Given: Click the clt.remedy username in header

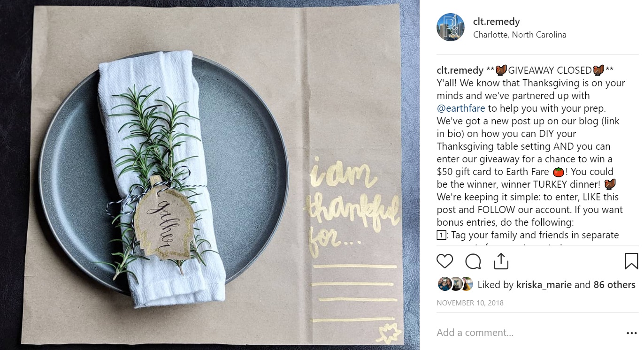Looking at the screenshot, I should tap(496, 22).
